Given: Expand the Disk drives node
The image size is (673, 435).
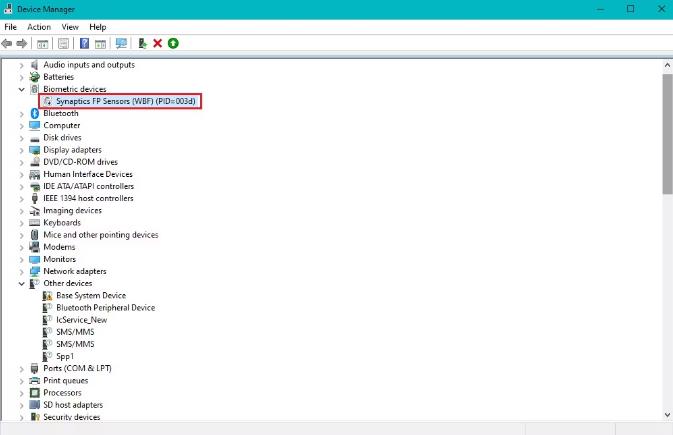Looking at the screenshot, I should pos(21,138).
